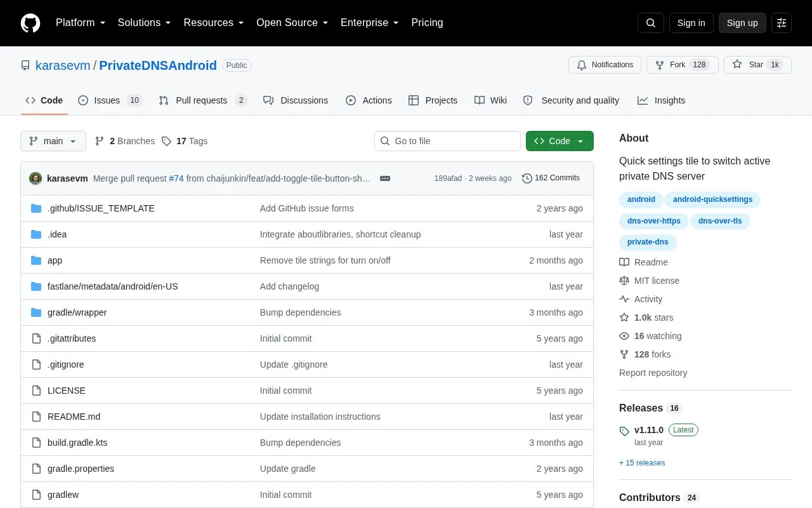Viewport: 812px width, 508px height.
Task: Click the book icon next to Readme
Action: [x=624, y=262]
